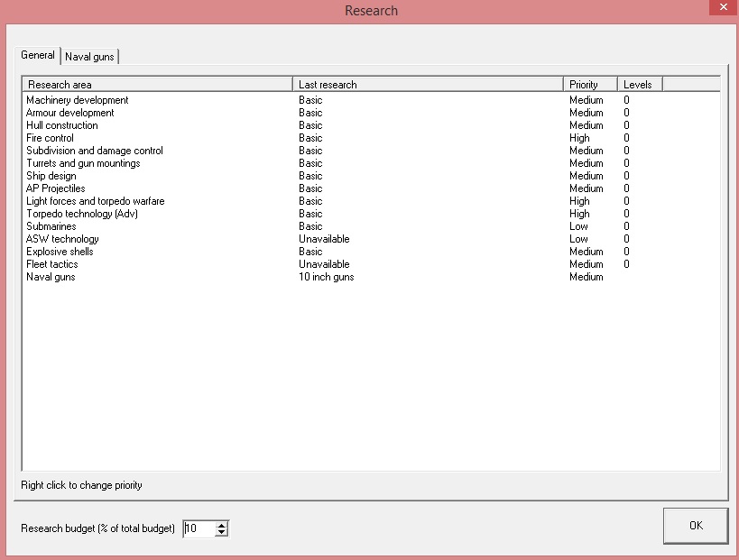Click Medium priority for Ship design
739x560 pixels.
click(587, 176)
